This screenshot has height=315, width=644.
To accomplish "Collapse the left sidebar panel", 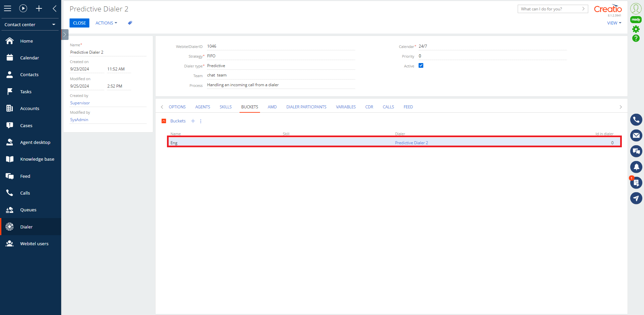I will (x=54, y=8).
